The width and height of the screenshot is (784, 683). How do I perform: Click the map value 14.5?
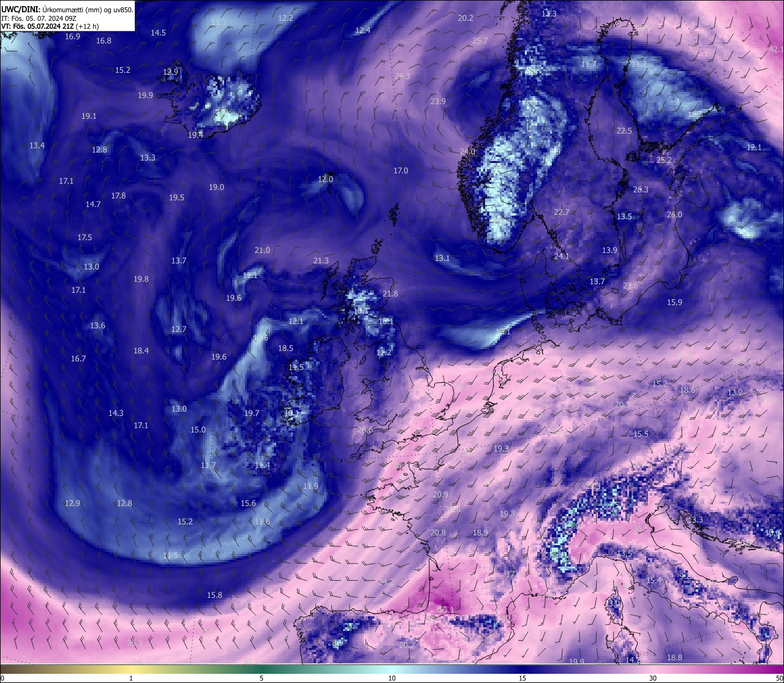coord(158,33)
